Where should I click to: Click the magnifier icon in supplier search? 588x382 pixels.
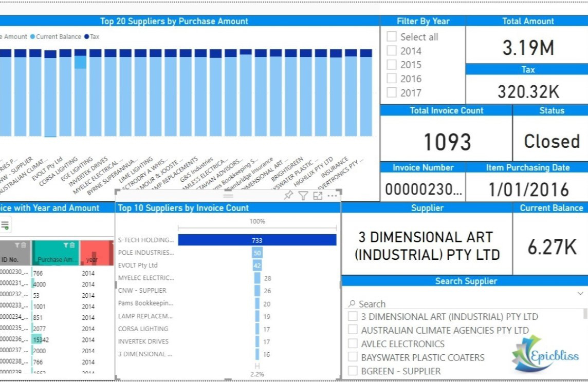click(352, 304)
